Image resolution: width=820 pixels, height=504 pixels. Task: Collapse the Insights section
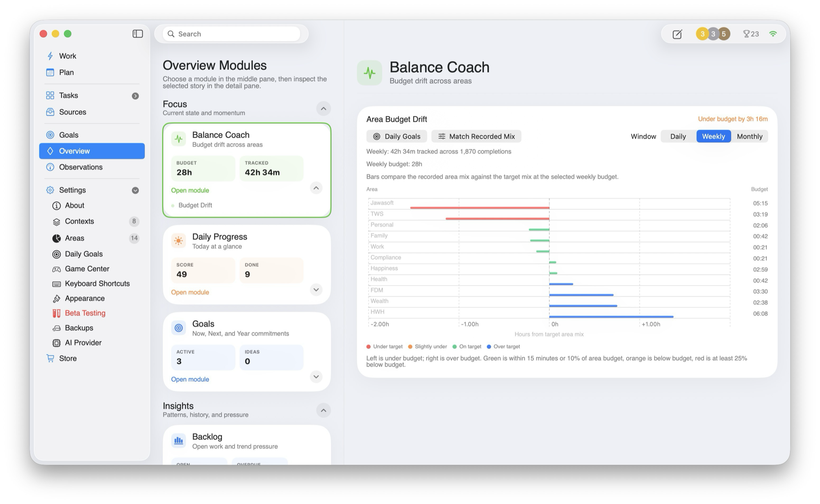click(323, 411)
